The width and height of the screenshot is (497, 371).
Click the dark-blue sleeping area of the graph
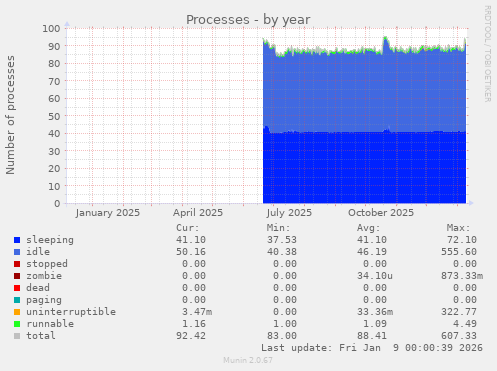tap(364, 168)
